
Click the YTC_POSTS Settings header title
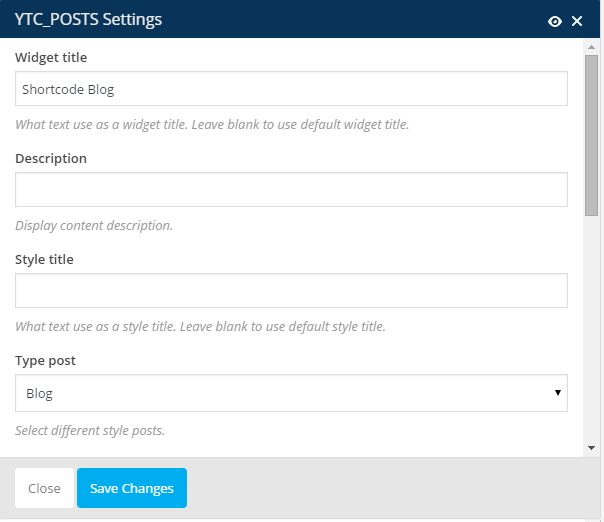[88, 19]
